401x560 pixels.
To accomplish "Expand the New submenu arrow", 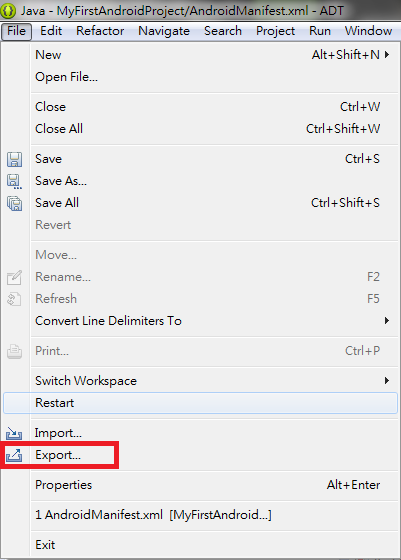I will pyautogui.click(x=387, y=55).
